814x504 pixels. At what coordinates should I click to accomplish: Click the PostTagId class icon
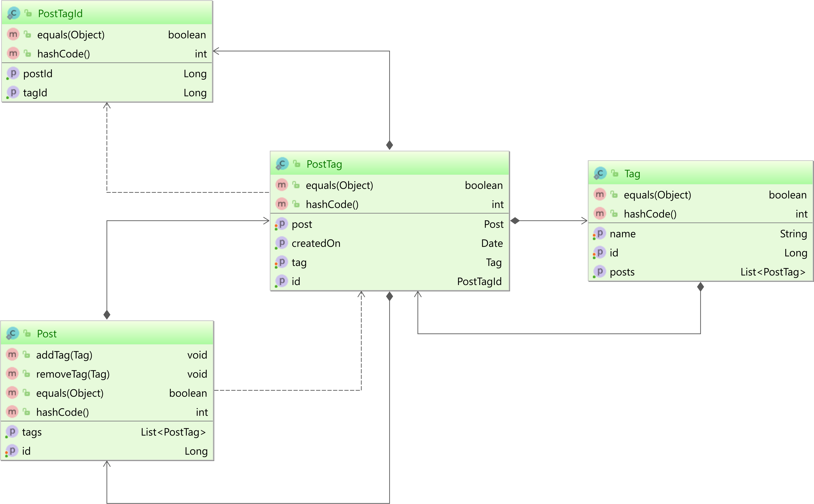pyautogui.click(x=13, y=14)
